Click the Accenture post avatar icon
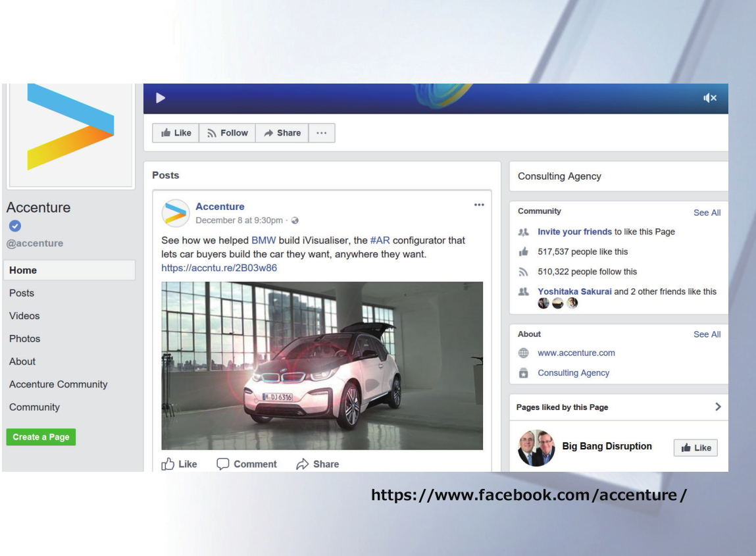 tap(175, 212)
